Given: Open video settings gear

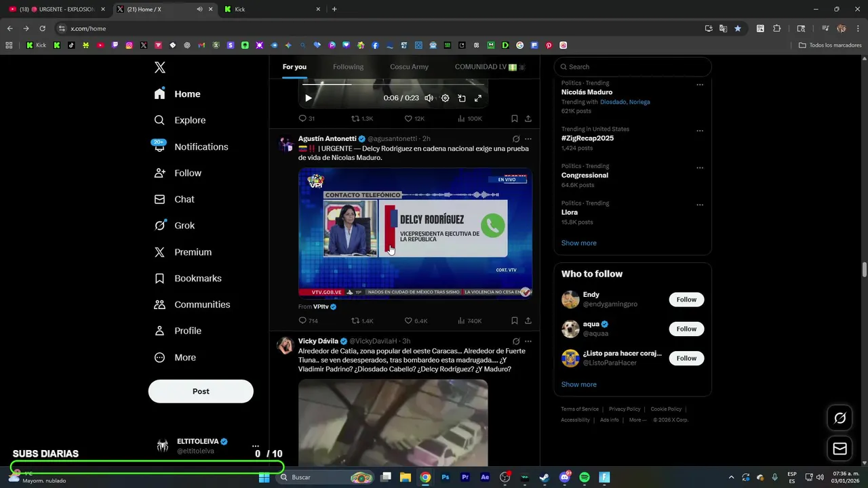Looking at the screenshot, I should click(445, 98).
